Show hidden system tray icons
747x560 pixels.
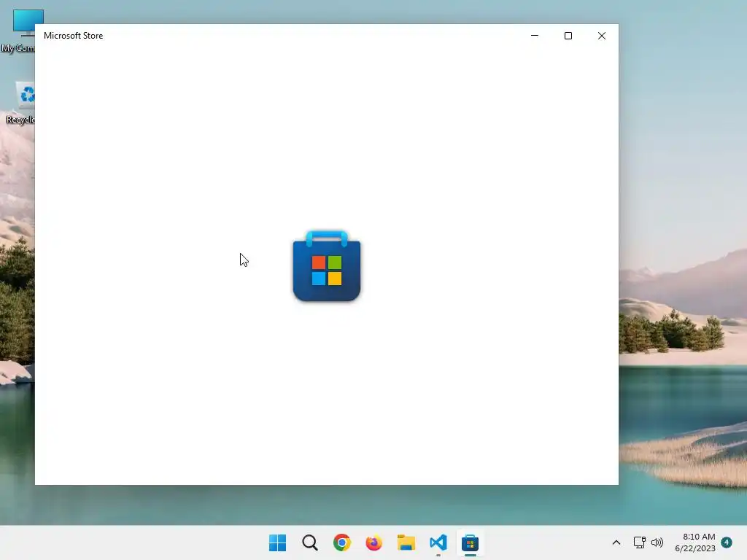(616, 542)
